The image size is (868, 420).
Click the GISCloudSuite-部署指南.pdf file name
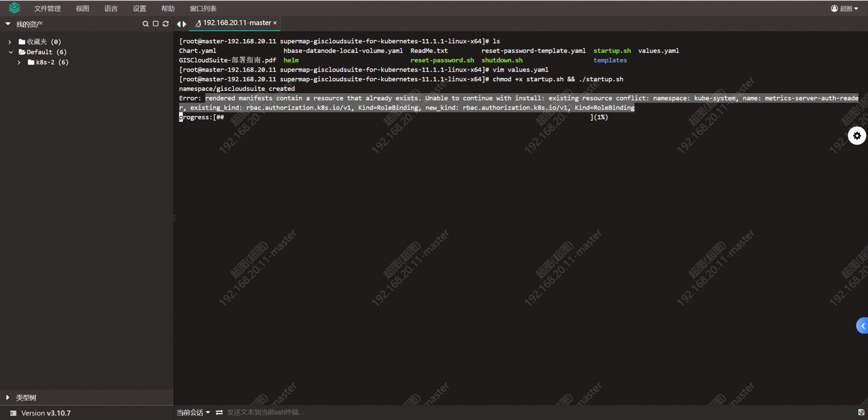[228, 60]
